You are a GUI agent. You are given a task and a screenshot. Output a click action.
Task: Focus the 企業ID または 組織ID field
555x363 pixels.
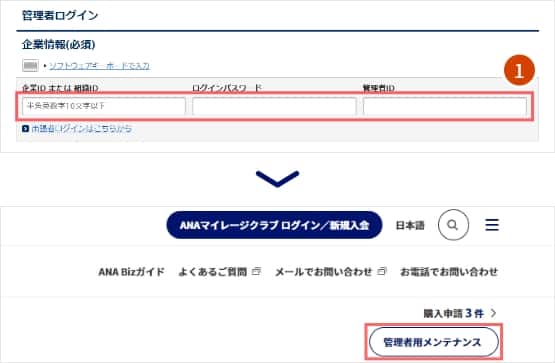tap(104, 106)
